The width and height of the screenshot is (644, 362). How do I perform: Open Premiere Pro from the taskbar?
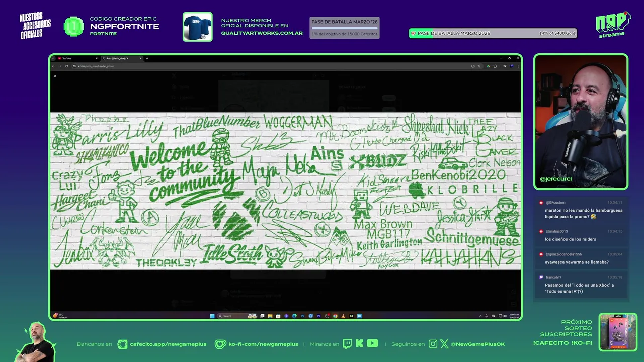(319, 316)
